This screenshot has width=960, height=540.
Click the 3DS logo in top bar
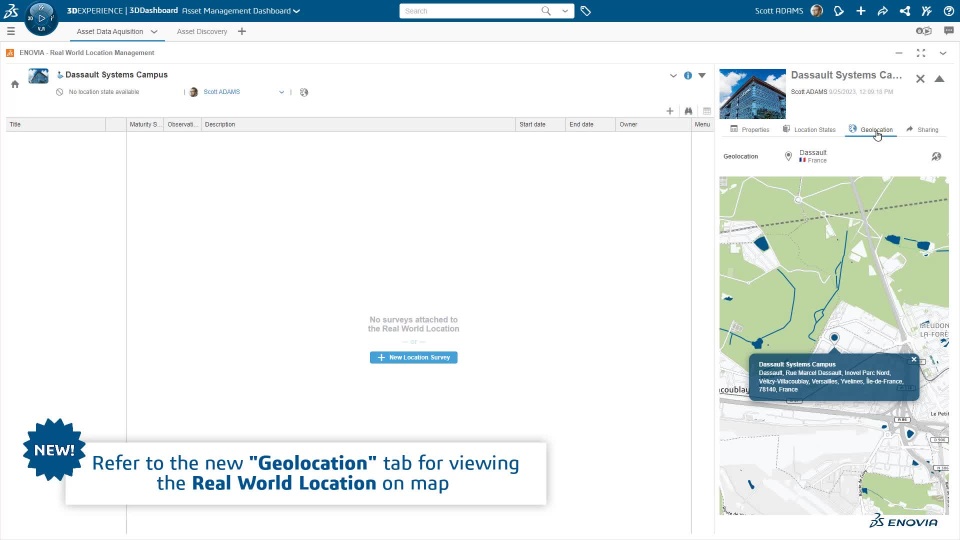[x=11, y=10]
